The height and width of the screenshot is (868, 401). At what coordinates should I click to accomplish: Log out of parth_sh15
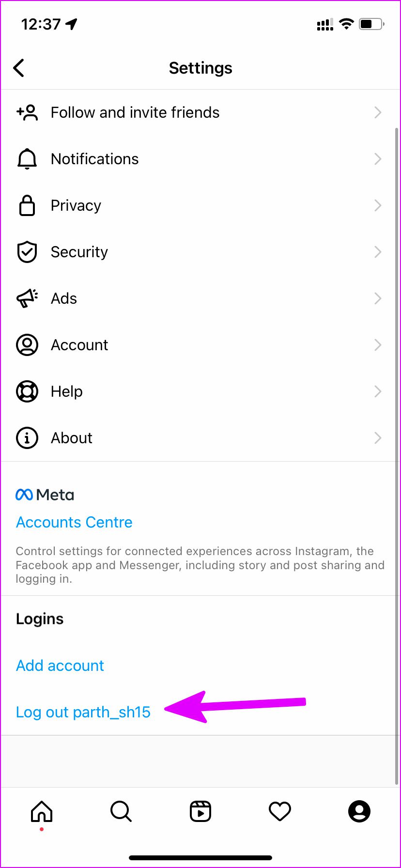point(83,712)
